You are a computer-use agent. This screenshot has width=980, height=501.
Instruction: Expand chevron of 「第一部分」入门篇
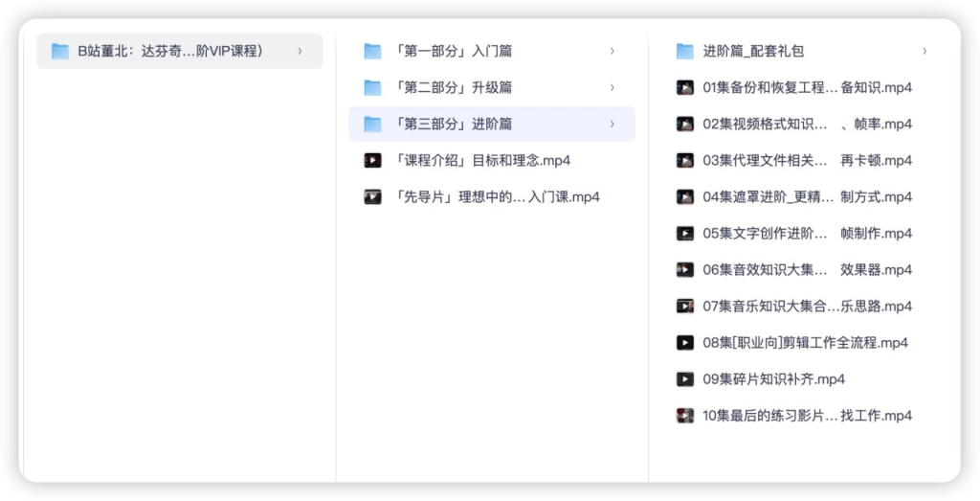coord(612,52)
